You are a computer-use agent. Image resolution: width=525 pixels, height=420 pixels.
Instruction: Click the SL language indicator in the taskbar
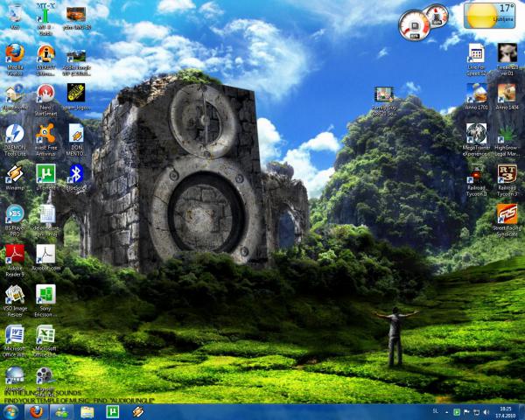[436, 411]
